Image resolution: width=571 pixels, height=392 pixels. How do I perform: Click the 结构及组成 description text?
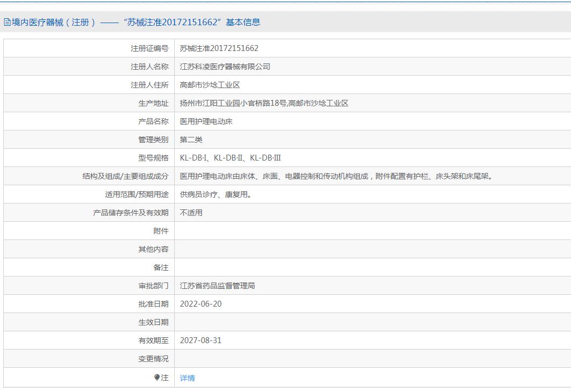pyautogui.click(x=337, y=176)
